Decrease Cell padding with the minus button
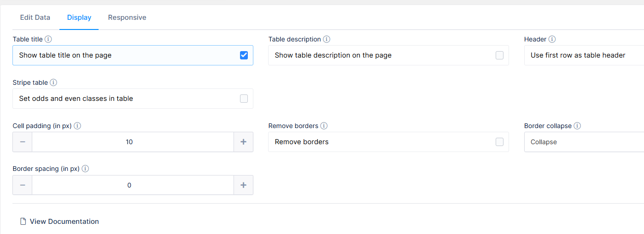This screenshot has height=234, width=644. coord(23,142)
